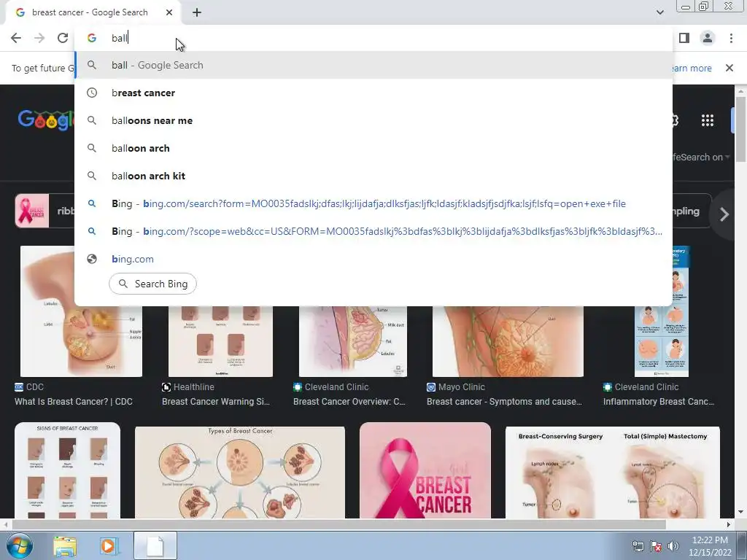Close the breast cancer Google Search tab
Image resolution: width=747 pixels, height=560 pixels.
tap(169, 12)
